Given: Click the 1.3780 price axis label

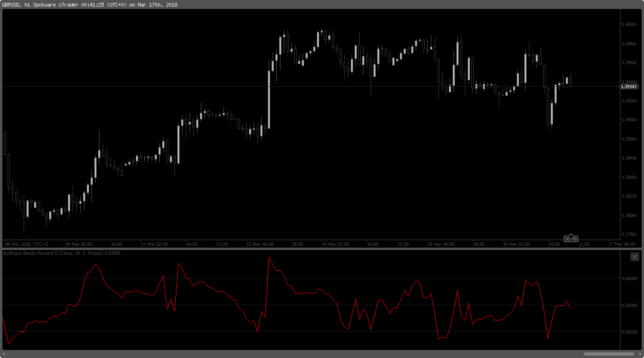Looking at the screenshot, I should click(x=629, y=234).
